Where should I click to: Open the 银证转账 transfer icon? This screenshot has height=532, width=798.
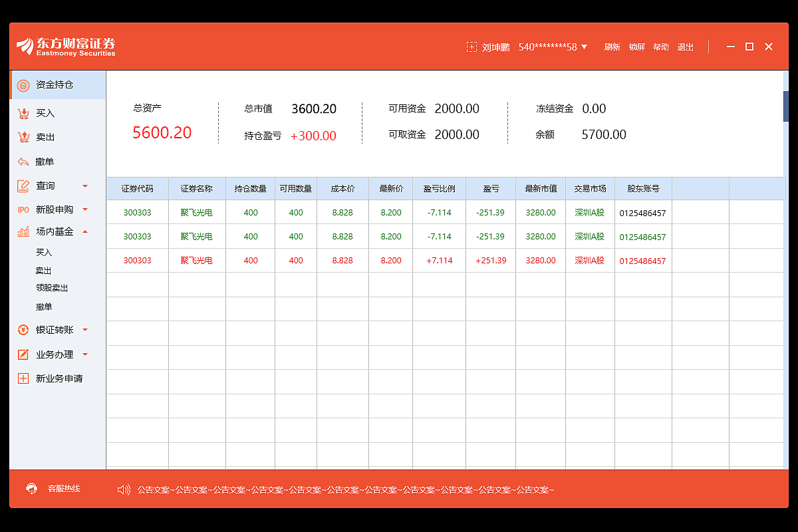(22, 329)
